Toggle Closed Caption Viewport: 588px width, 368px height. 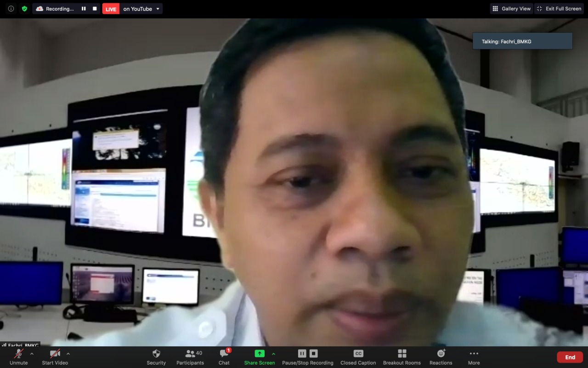coord(358,356)
